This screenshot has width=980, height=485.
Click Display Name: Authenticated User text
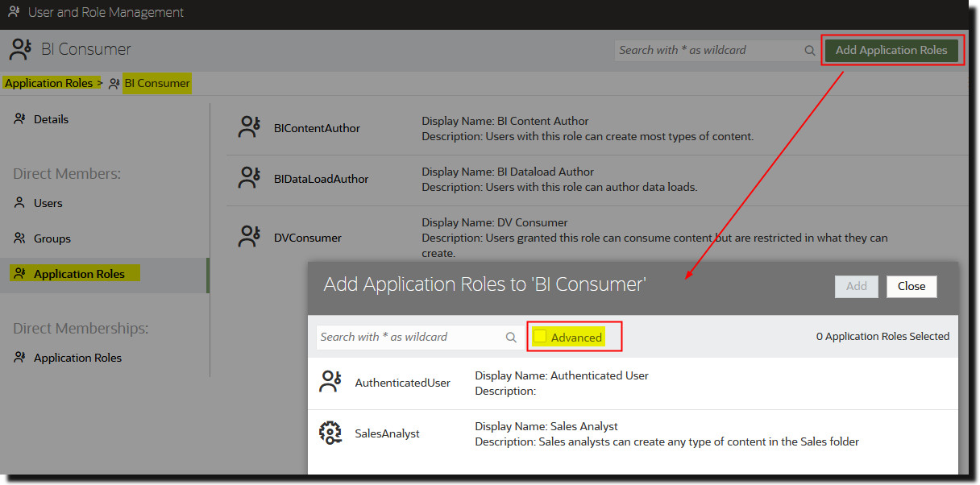point(562,375)
